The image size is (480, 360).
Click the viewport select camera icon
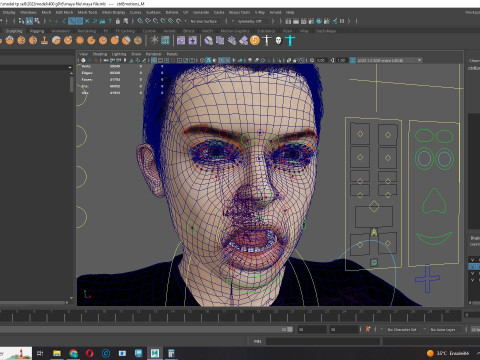click(x=83, y=60)
